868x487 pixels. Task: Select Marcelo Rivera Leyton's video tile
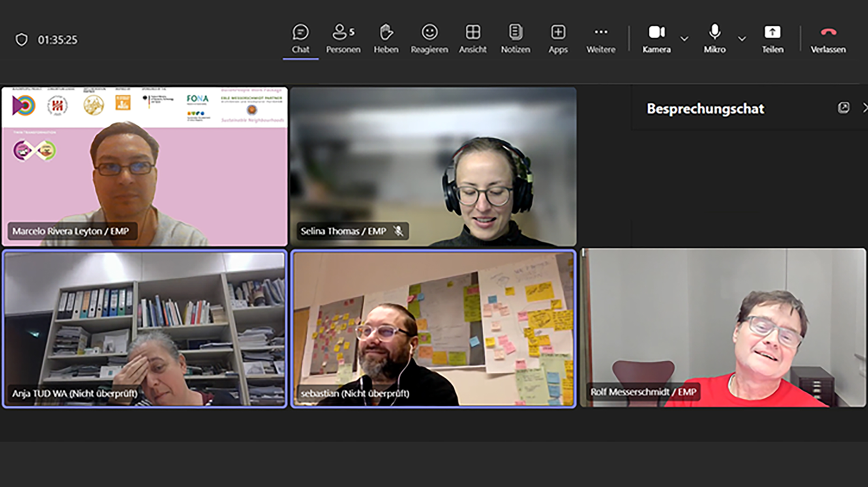[x=145, y=166]
